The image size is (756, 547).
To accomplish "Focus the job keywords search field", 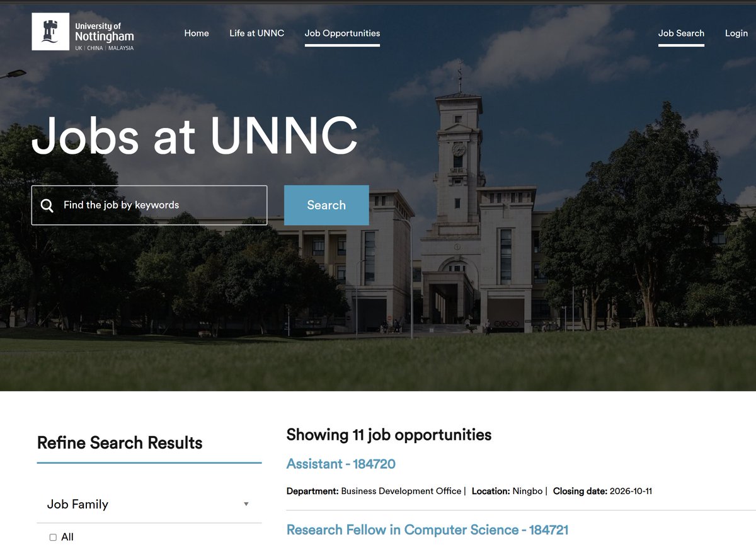I will coord(149,205).
